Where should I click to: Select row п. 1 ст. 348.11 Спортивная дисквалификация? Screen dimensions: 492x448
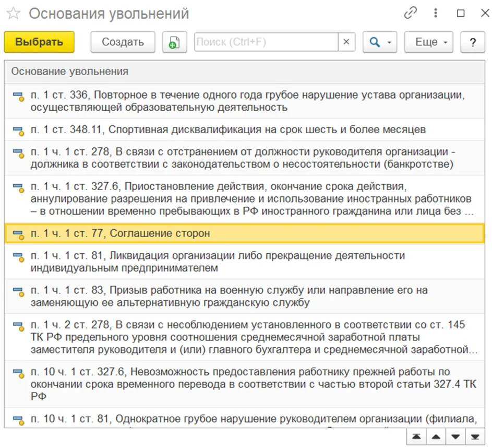(244, 129)
